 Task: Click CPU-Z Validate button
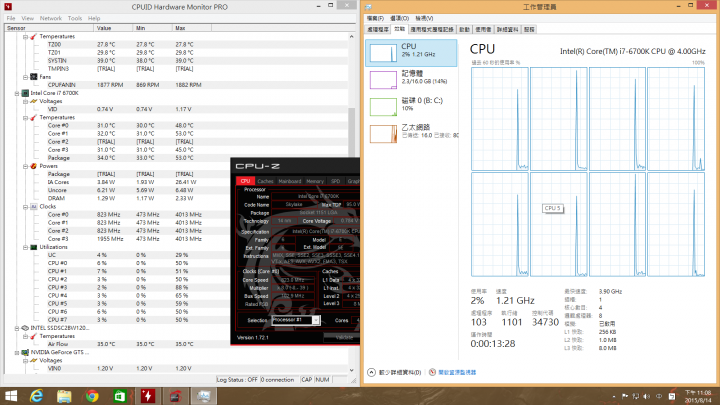tap(344, 337)
